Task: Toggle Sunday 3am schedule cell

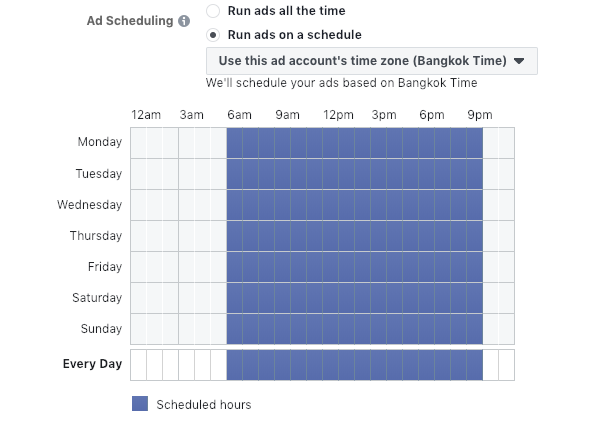Action: 187,329
